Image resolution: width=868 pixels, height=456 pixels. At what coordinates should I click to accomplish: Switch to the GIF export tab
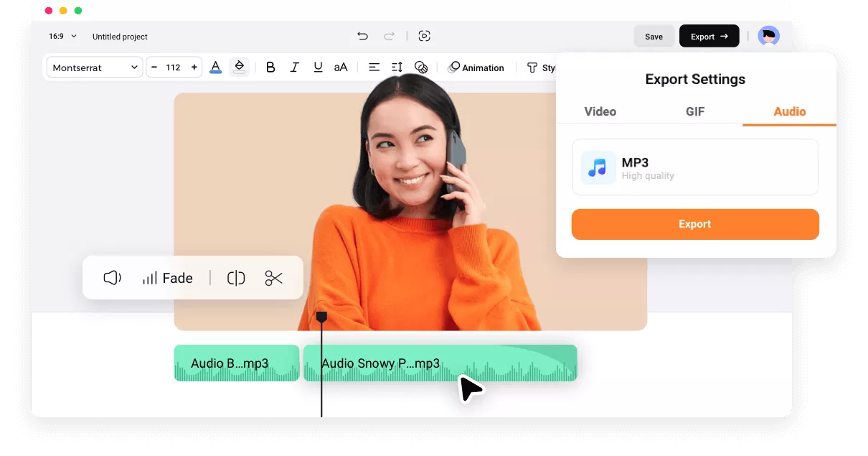(694, 111)
